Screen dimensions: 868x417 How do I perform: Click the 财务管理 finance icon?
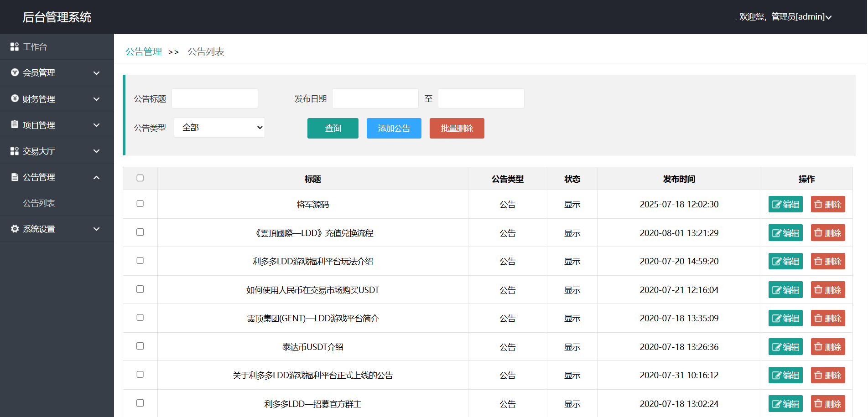pos(15,98)
